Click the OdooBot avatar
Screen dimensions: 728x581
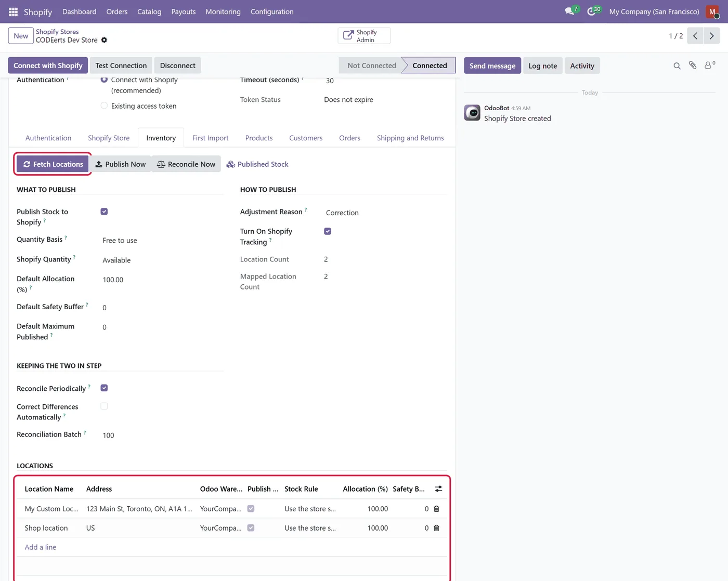click(472, 113)
